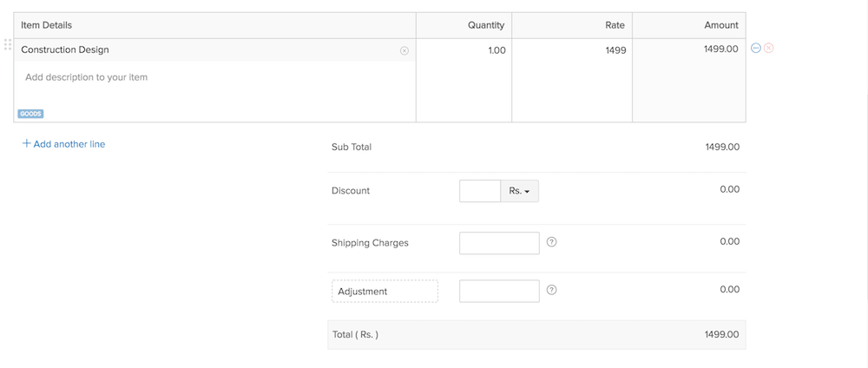Click the Item Details column header
Image resolution: width=868 pixels, height=368 pixels.
[47, 25]
